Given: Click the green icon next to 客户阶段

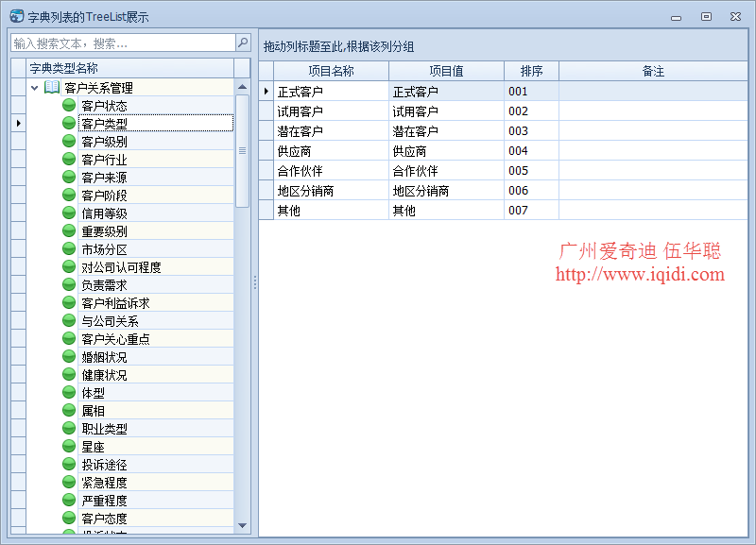Looking at the screenshot, I should 69,195.
